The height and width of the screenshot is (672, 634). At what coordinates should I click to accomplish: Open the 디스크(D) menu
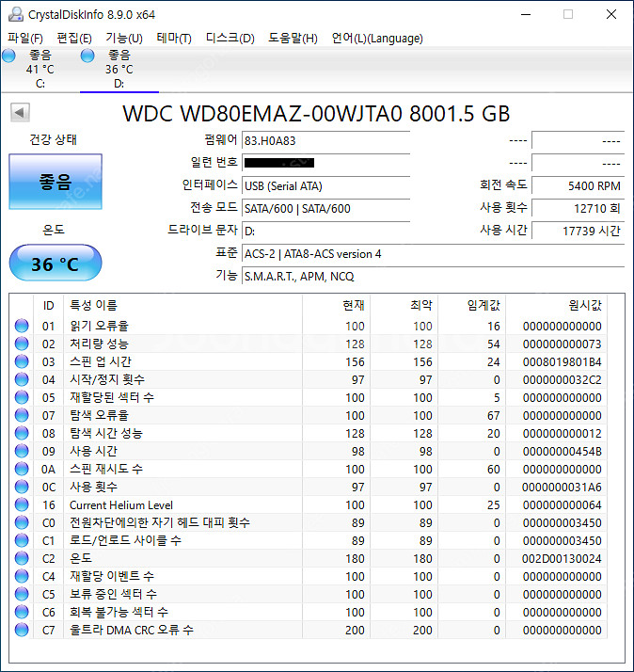click(230, 39)
